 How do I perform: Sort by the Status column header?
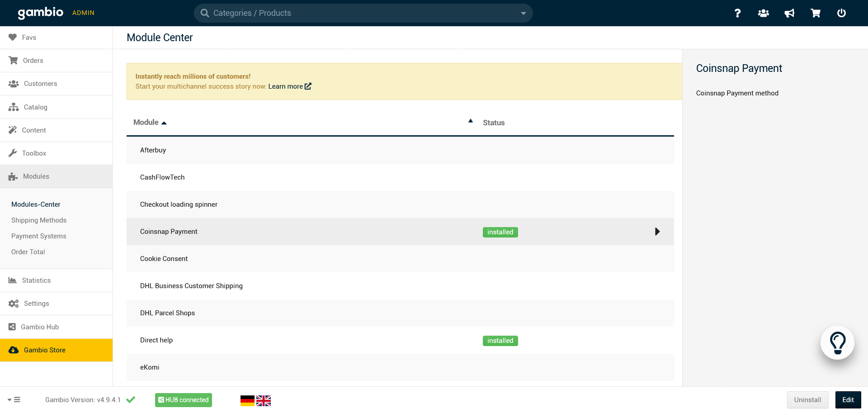tap(493, 123)
